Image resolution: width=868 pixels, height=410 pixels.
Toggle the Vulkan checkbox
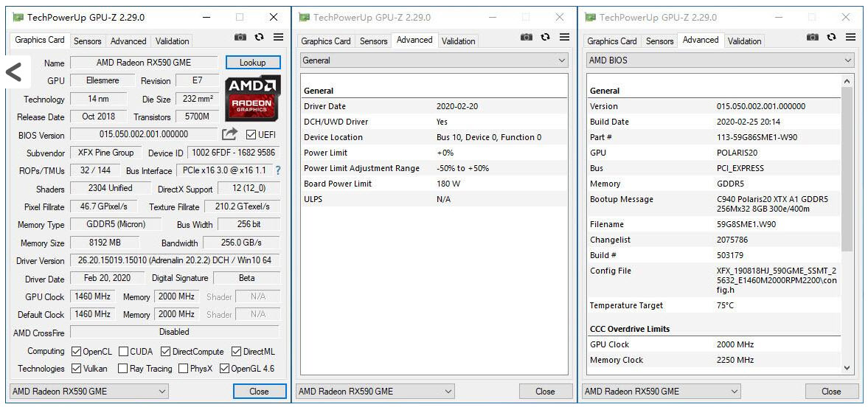click(x=77, y=369)
